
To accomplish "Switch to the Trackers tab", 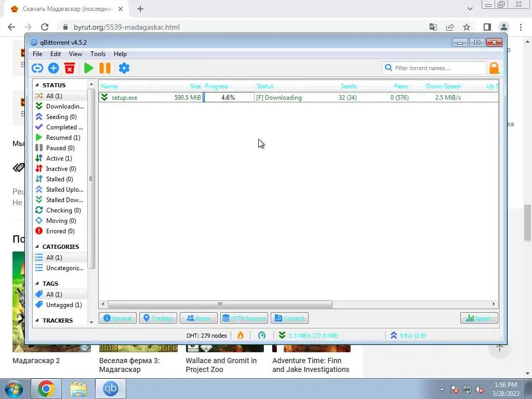I will pos(158,318).
